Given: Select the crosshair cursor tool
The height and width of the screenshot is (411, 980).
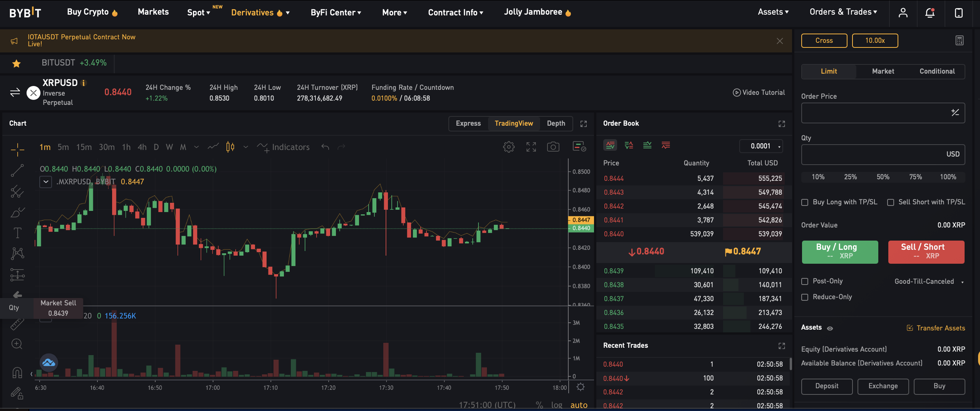Looking at the screenshot, I should (17, 149).
